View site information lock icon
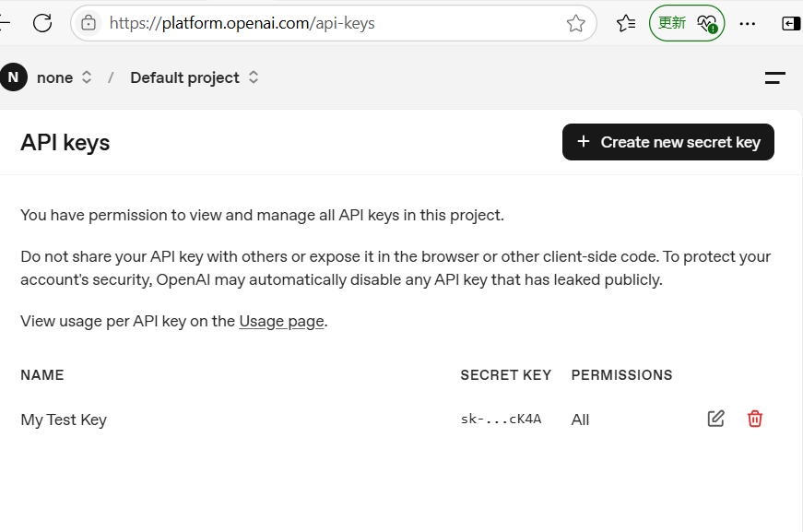 pos(89,23)
